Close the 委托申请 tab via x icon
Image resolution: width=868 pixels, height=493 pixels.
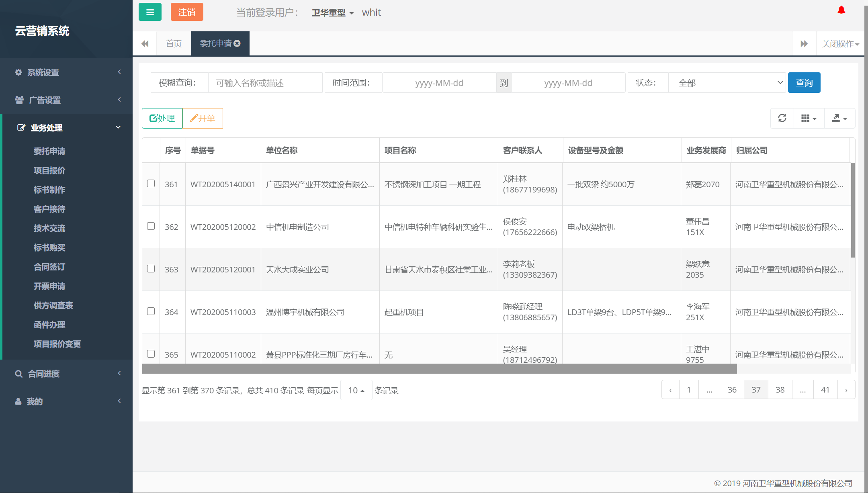point(237,43)
